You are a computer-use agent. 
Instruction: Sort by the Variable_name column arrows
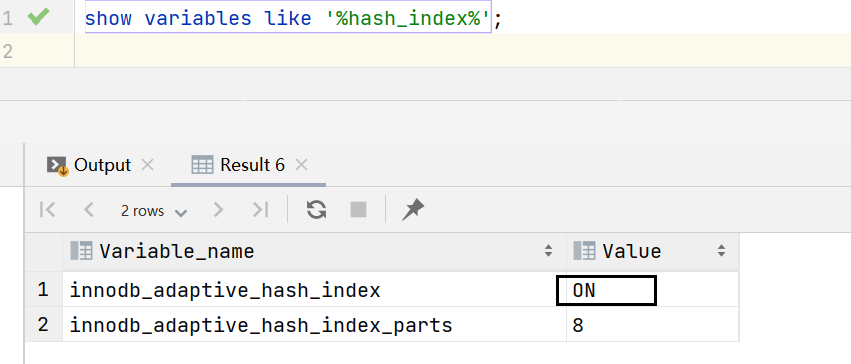coord(548,251)
